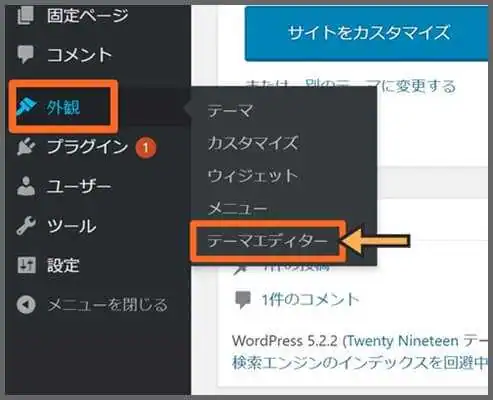Image resolution: width=493 pixels, height=400 pixels.
Task: Open the 検索エンジンのインデックスを回避中 link
Action: click(x=359, y=363)
